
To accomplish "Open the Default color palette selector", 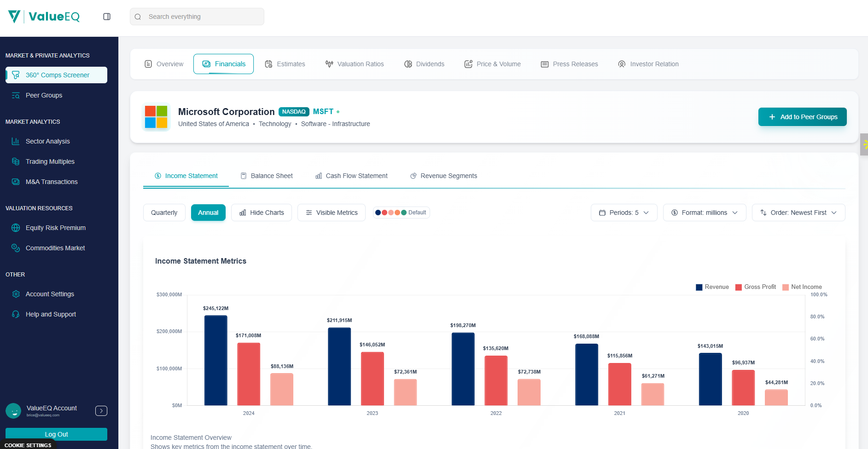I will click(x=401, y=213).
